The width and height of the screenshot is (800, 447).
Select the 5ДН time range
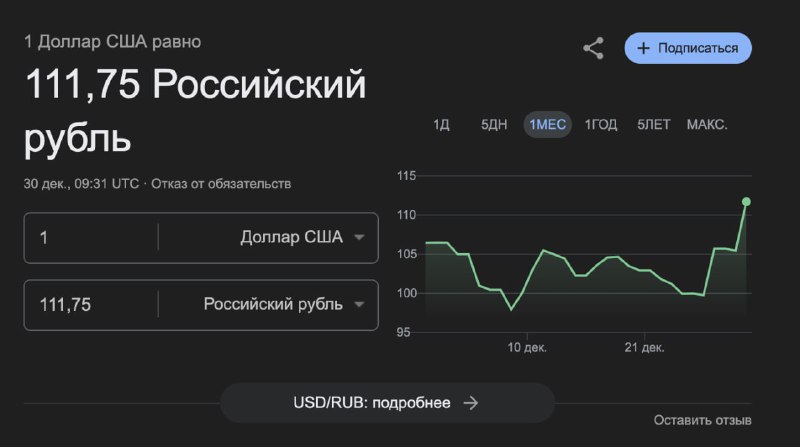[x=494, y=125]
